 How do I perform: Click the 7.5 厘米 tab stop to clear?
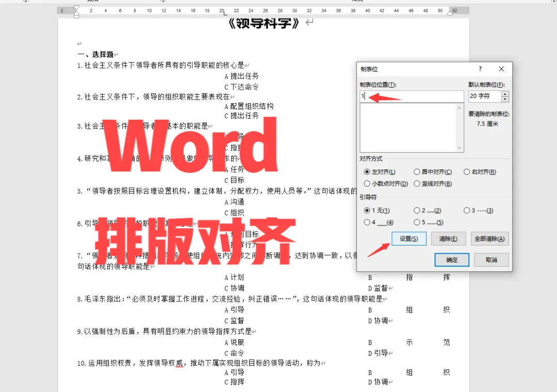[x=487, y=124]
